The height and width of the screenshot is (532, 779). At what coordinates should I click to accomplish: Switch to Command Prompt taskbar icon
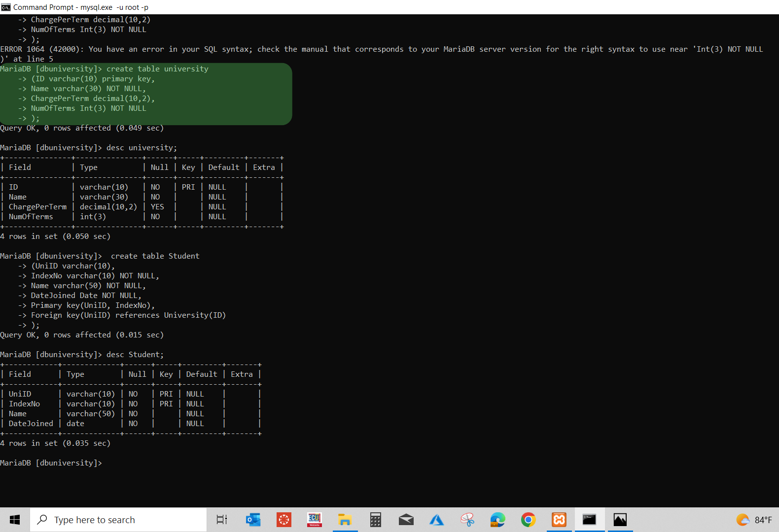[x=590, y=520]
